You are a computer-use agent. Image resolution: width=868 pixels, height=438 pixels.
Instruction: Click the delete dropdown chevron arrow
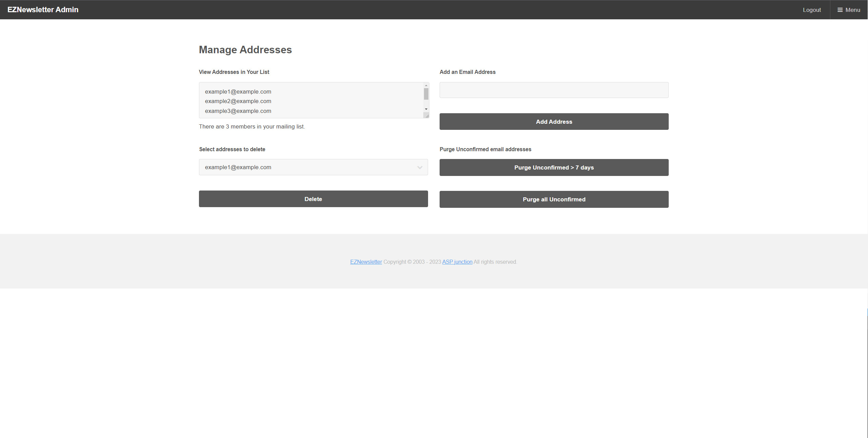(420, 167)
